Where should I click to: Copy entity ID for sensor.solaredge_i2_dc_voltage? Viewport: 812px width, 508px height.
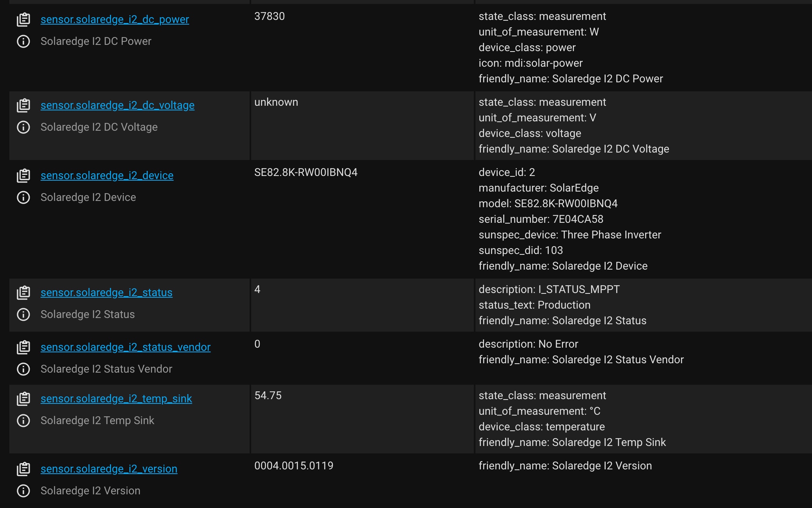click(x=24, y=105)
